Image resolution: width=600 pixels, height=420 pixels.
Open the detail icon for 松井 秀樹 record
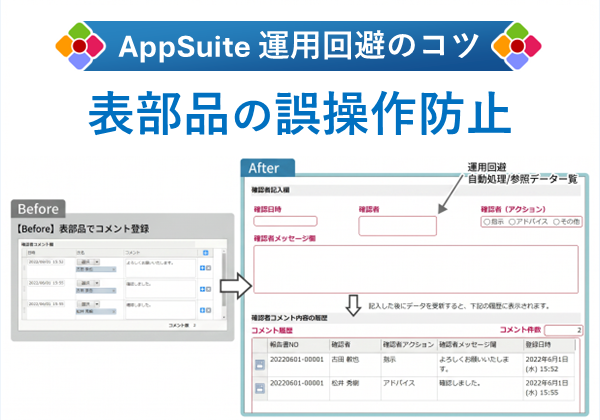tap(260, 388)
